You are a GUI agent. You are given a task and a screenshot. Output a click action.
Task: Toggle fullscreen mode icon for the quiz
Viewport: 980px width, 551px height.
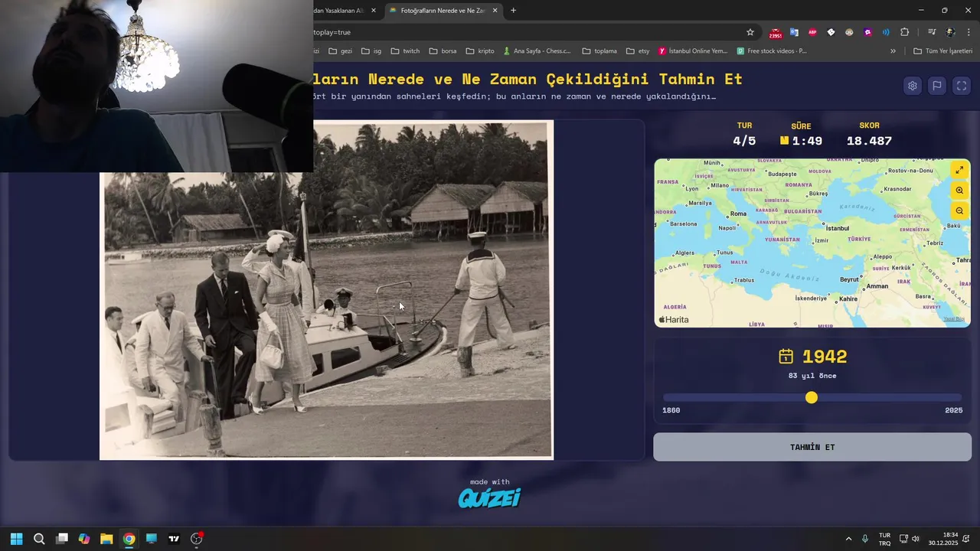[x=962, y=86]
